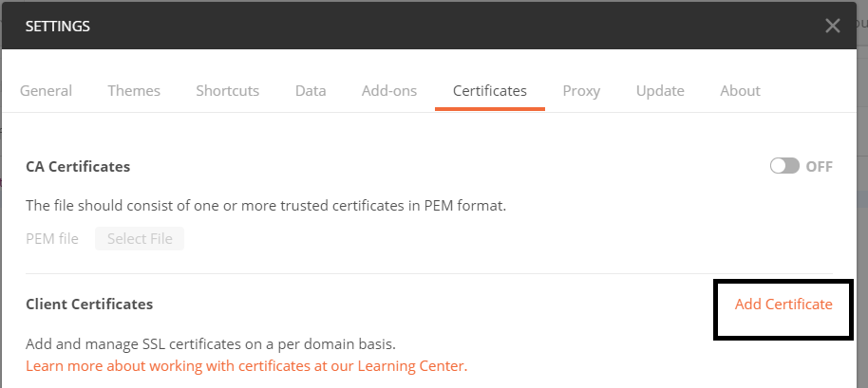The image size is (868, 388).
Task: Open the Add-ons tab
Action: 389,91
